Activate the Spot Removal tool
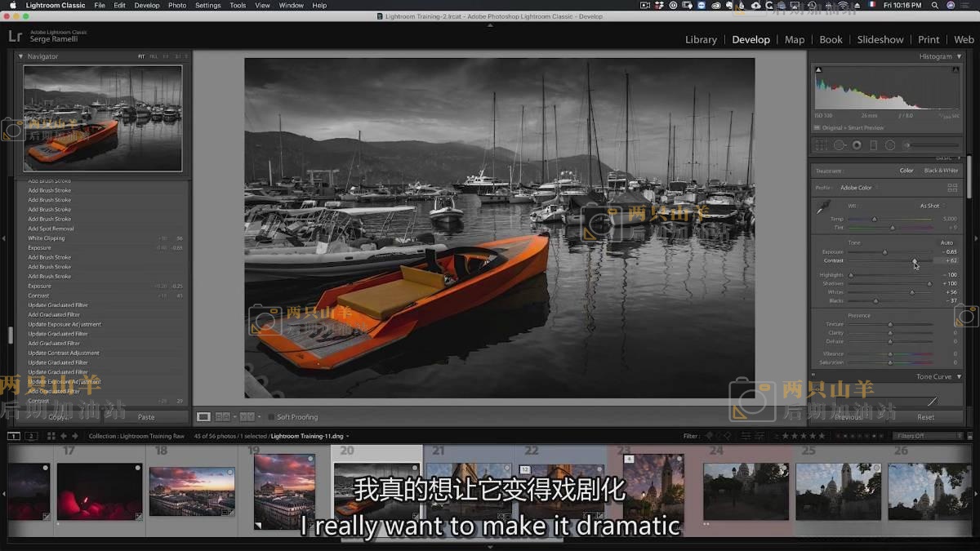 click(839, 145)
